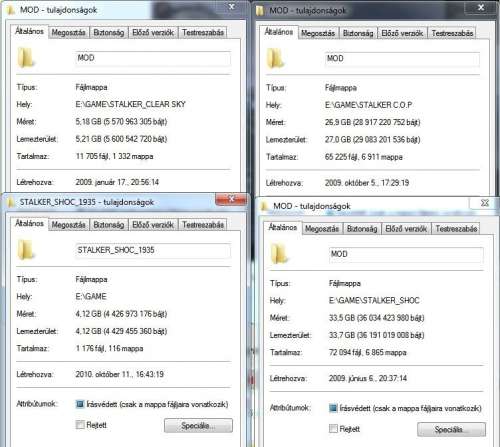Open Megosztás tab in STALKER_SHOC MOD window
Viewport: 500px width, 447px height.
(322, 229)
